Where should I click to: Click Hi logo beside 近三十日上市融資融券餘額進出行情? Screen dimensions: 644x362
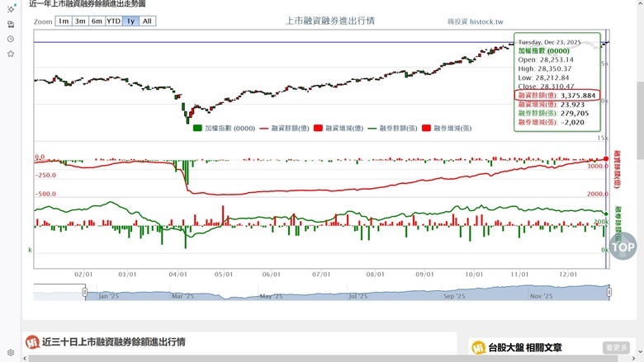pos(32,342)
